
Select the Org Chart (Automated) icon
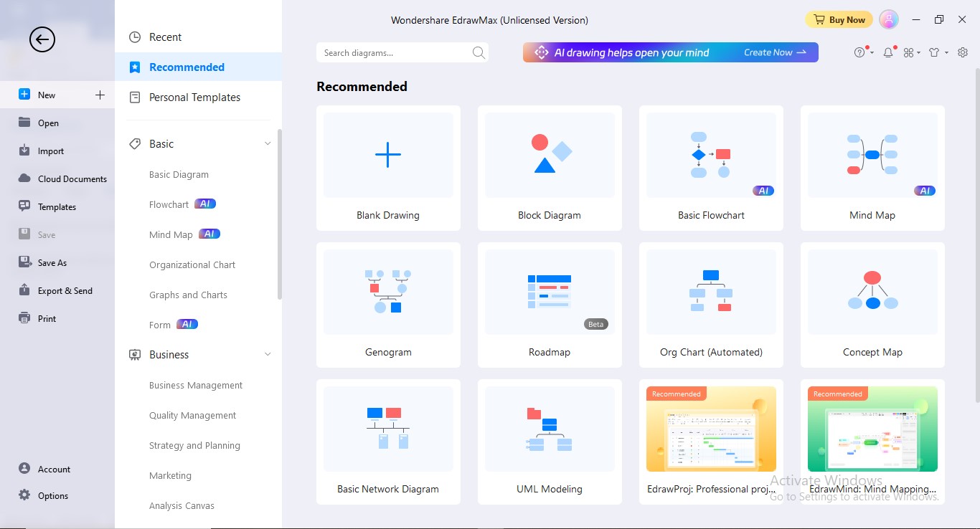coord(711,292)
